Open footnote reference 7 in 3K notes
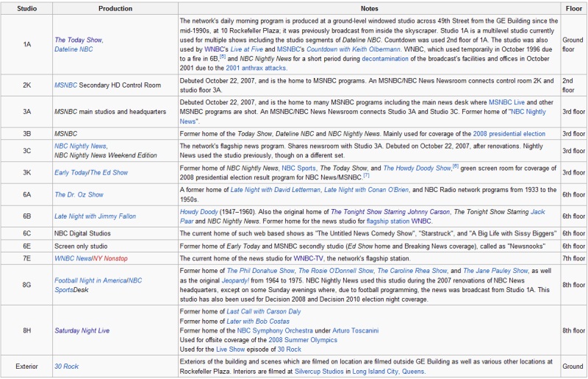 (x=366, y=175)
